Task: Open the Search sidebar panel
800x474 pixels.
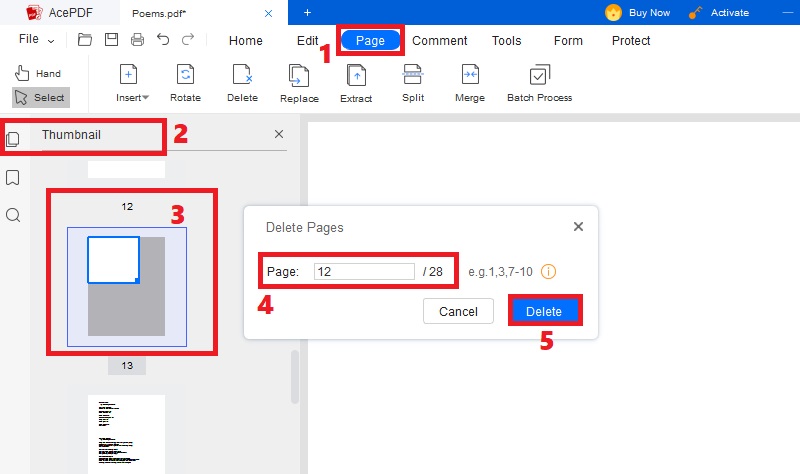Action: click(13, 215)
